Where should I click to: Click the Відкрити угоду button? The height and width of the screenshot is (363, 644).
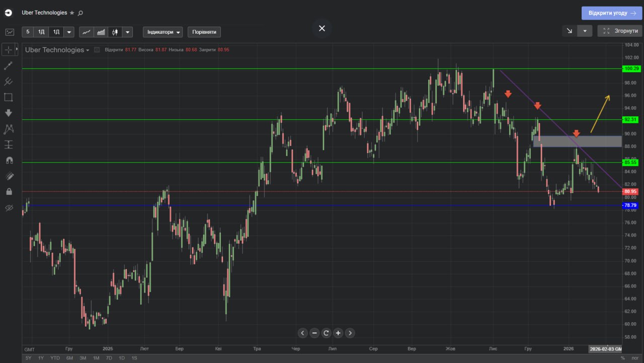click(612, 13)
